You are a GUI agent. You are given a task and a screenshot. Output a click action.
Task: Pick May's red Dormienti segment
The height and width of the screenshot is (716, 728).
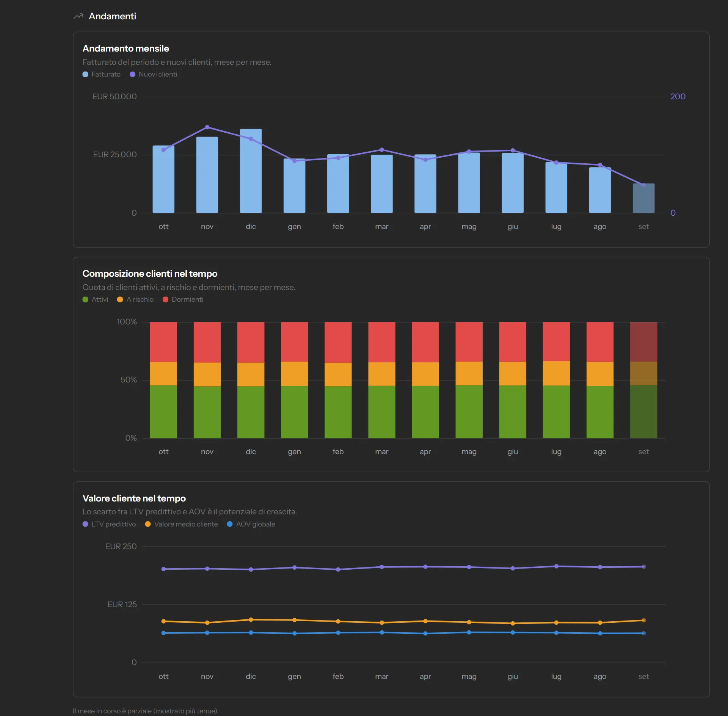(x=469, y=342)
